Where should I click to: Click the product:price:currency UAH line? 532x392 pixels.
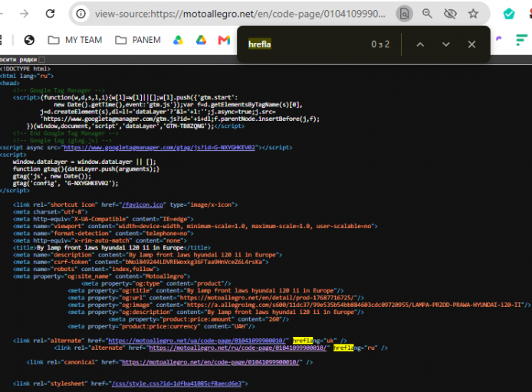point(161,326)
